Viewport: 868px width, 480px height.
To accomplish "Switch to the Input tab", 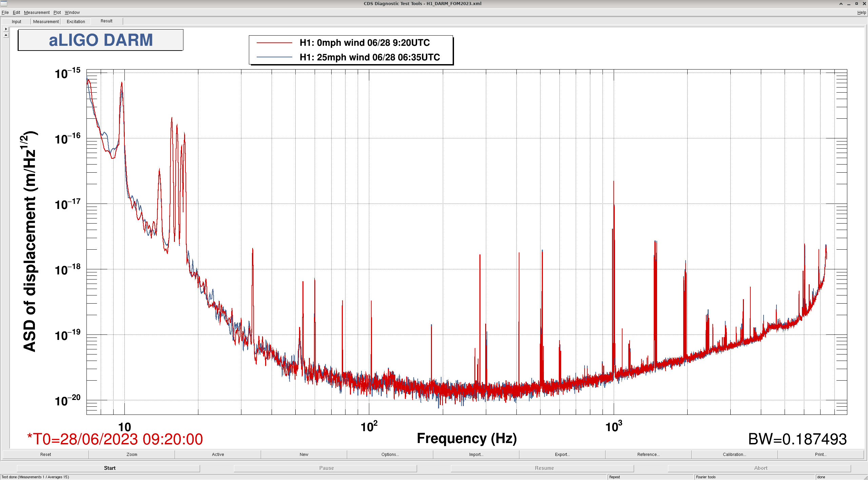I will click(16, 21).
